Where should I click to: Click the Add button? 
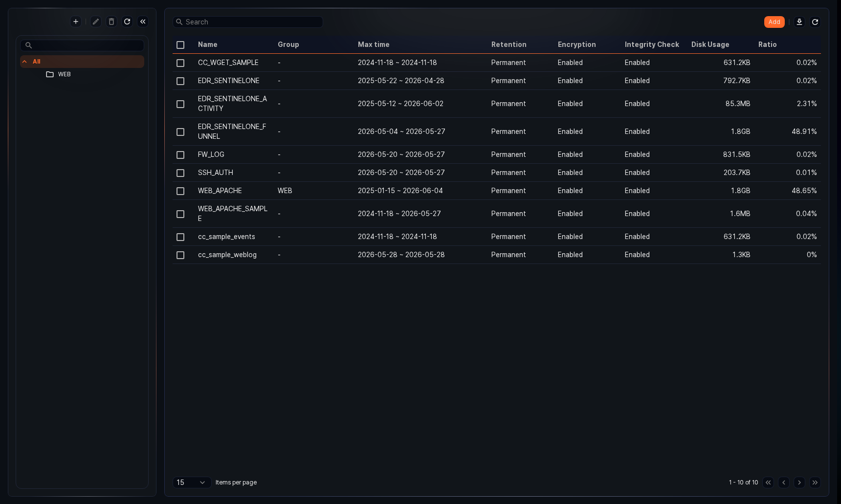774,22
